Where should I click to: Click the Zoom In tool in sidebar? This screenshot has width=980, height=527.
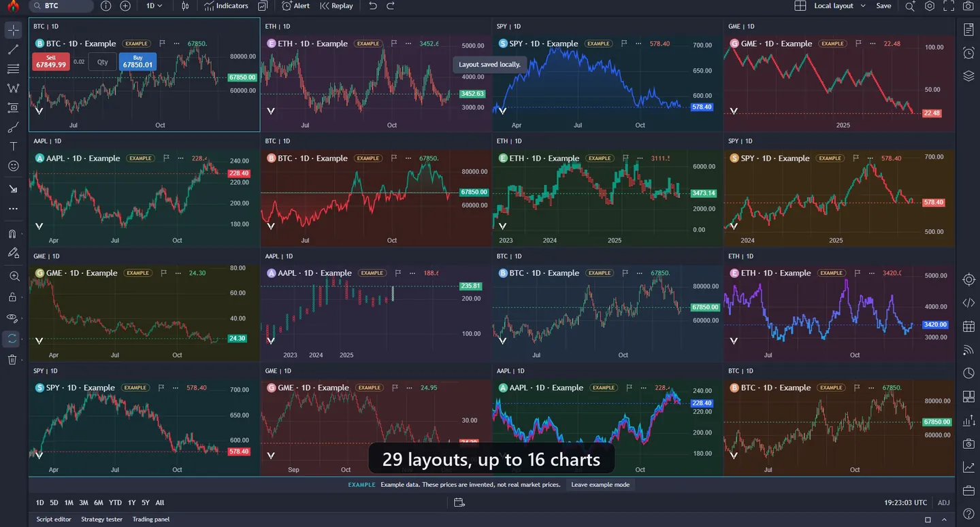(x=14, y=276)
